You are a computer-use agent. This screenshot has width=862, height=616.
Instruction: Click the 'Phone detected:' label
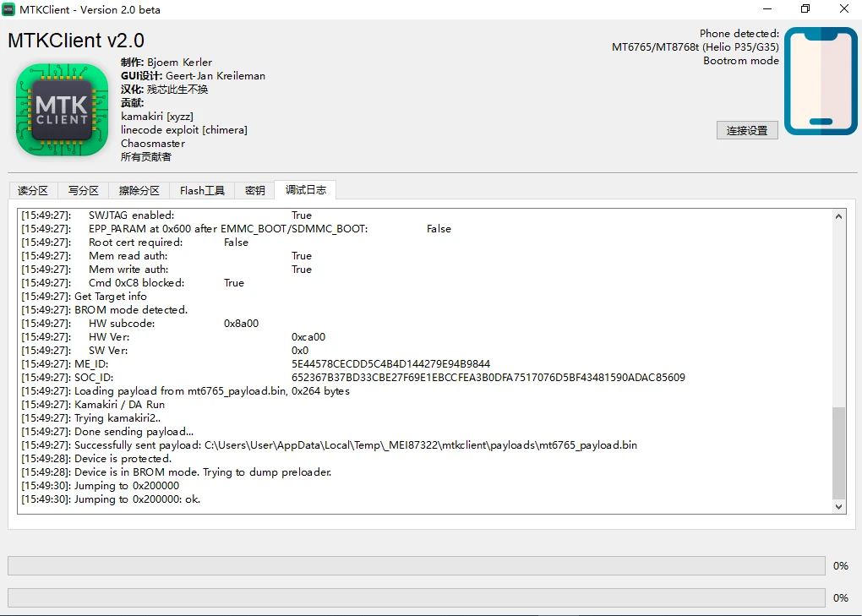pos(739,34)
